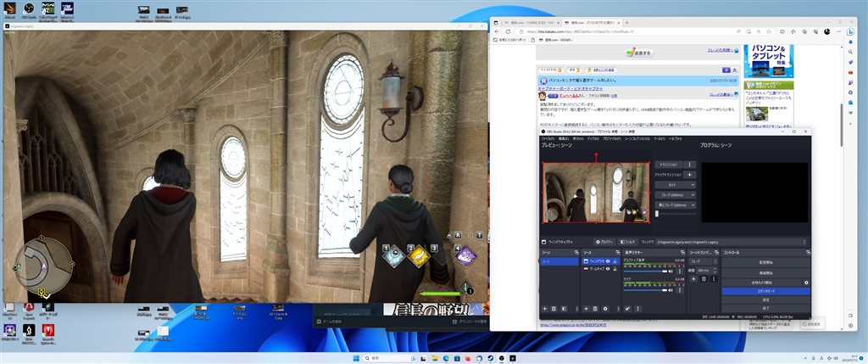Viewport: 868px width, 364px height.
Task: Open Steam from the Windows taskbar
Action: 491,358
